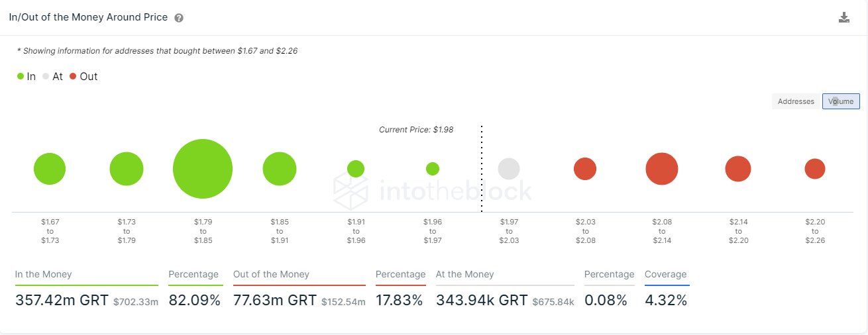Toggle the At legend item
The image size is (868, 335).
click(52, 76)
